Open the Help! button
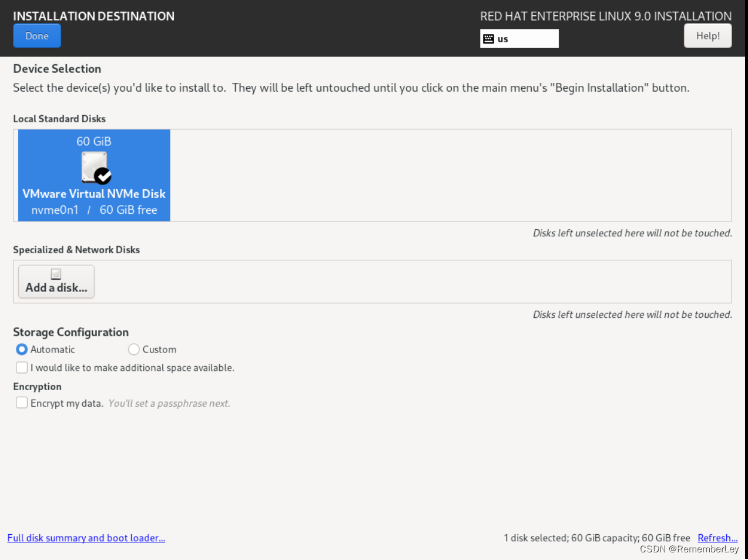 point(707,36)
